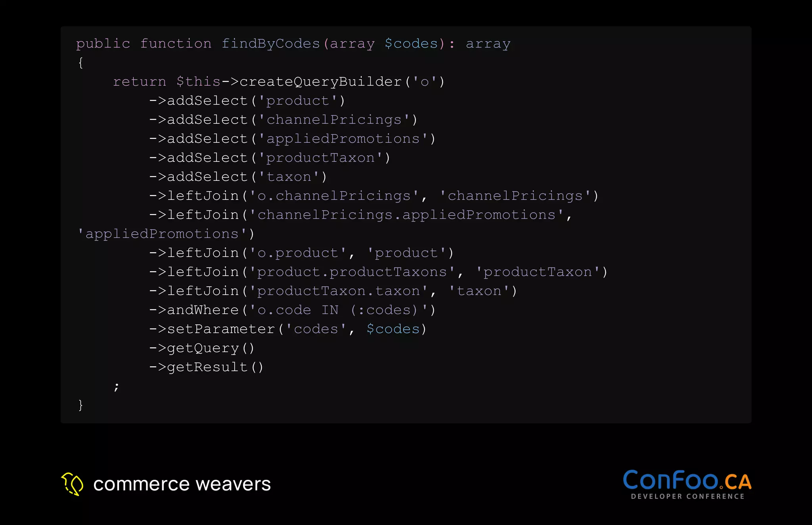
Task: Click the addSelect('taxon') line
Action: 238,177
